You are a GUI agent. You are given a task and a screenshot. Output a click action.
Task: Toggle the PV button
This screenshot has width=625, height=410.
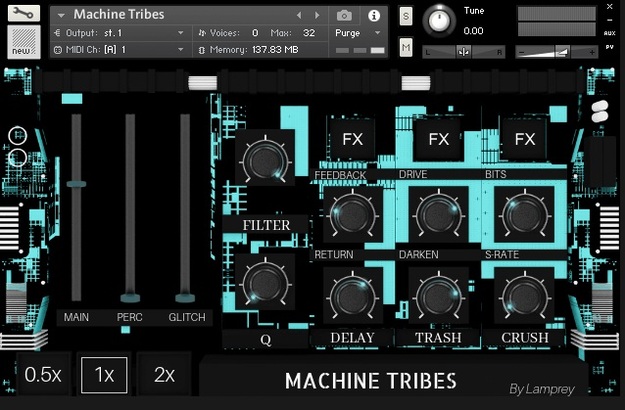609,47
